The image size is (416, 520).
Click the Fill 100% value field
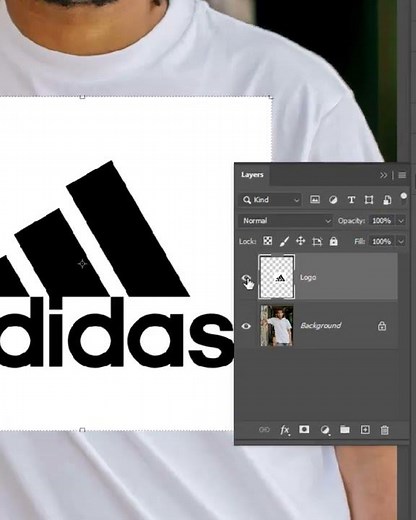[x=382, y=241]
